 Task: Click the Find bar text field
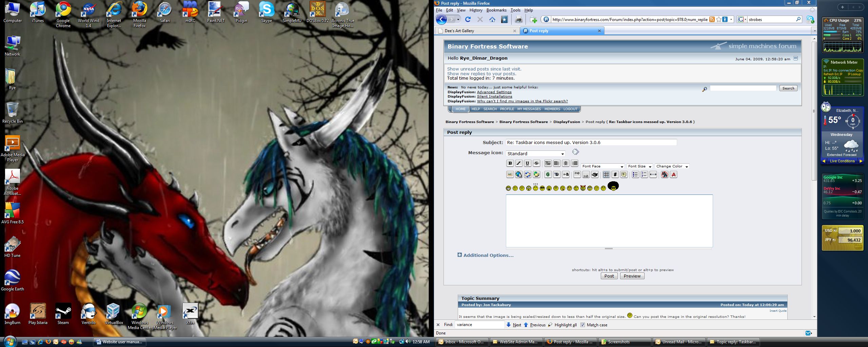tap(479, 325)
